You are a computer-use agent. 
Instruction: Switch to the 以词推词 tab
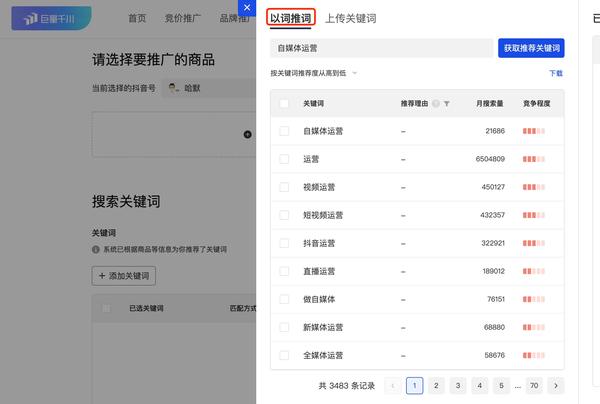pyautogui.click(x=291, y=18)
